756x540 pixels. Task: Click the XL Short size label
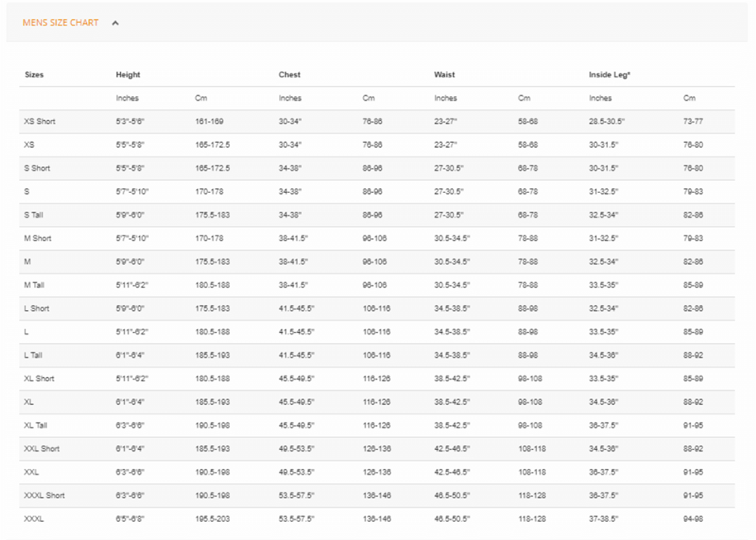click(36, 379)
